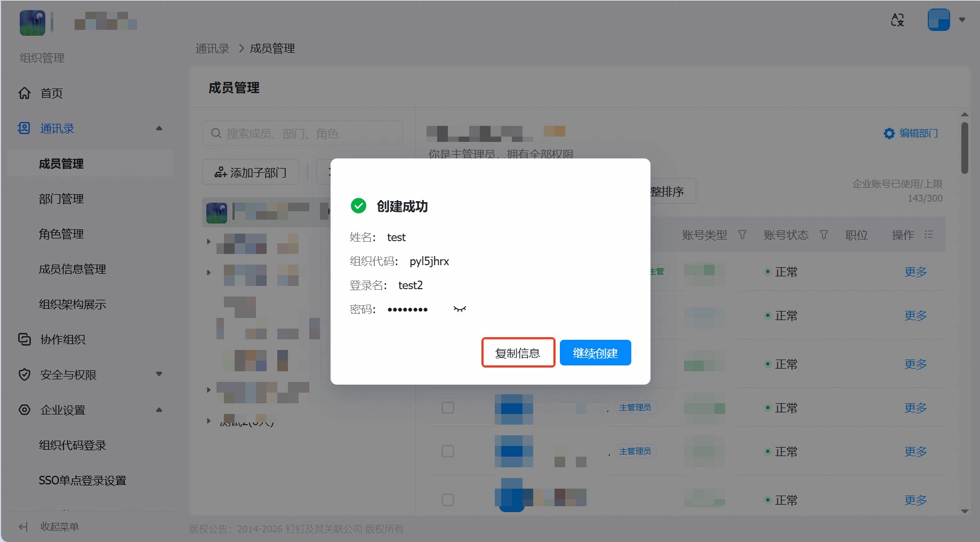Click the 企业设置 gear-ring icon
Screen dimensions: 980x542
coord(25,410)
